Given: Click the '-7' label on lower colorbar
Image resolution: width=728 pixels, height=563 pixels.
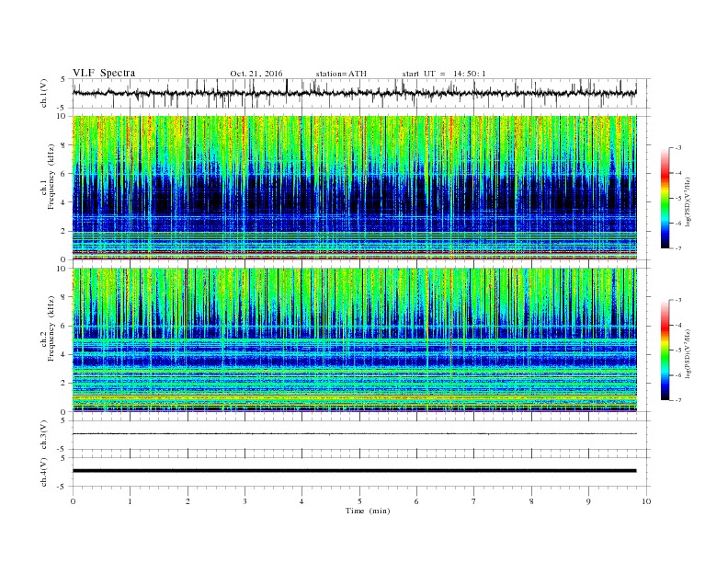Looking at the screenshot, I should click(x=677, y=400).
